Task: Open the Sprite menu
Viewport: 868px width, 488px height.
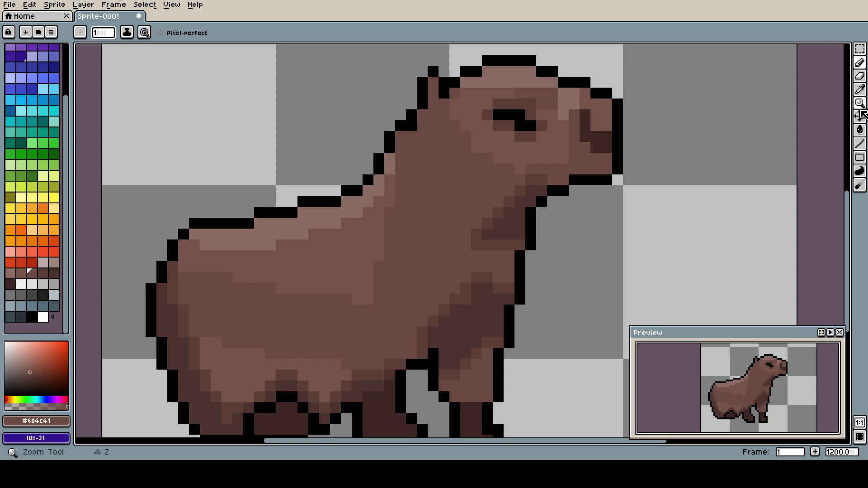Action: pos(54,5)
